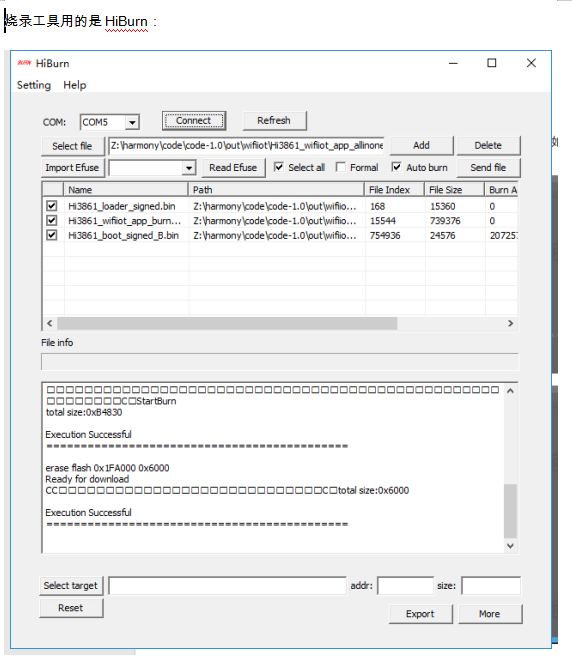
Task: Click the size input field
Action: [x=491, y=586]
